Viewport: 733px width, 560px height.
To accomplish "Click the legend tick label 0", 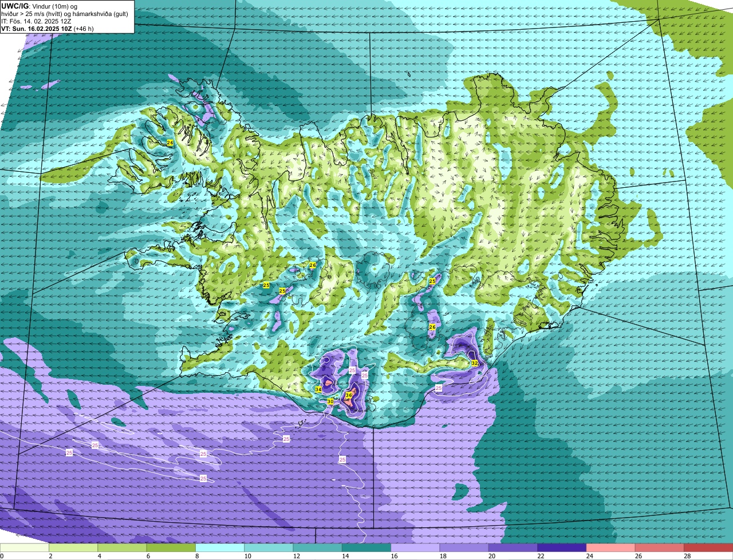I will point(2,556).
